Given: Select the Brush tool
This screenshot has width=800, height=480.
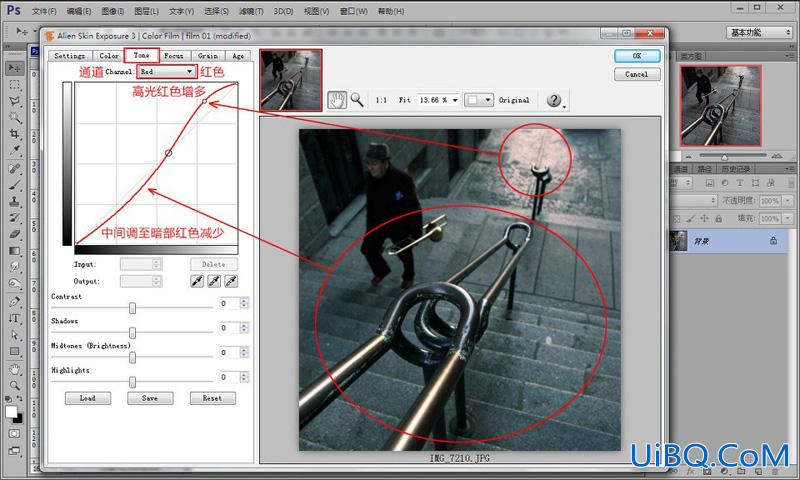Looking at the screenshot, I should tap(14, 185).
